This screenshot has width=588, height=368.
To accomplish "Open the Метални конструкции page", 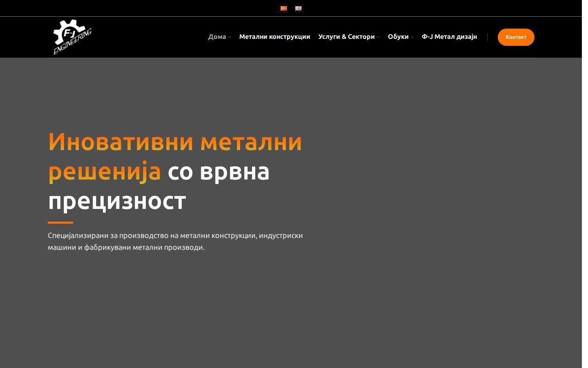I will click(275, 37).
